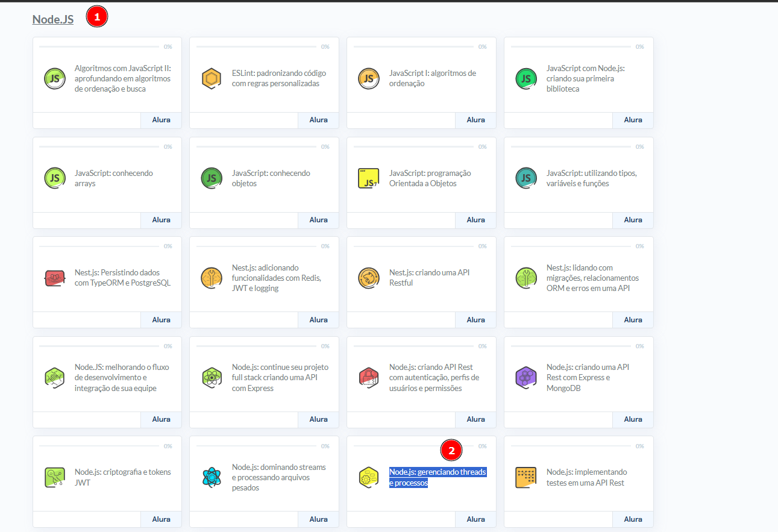Image resolution: width=778 pixels, height=532 pixels.
Task: Click the Node.js full stack API com Express icon
Action: click(212, 378)
